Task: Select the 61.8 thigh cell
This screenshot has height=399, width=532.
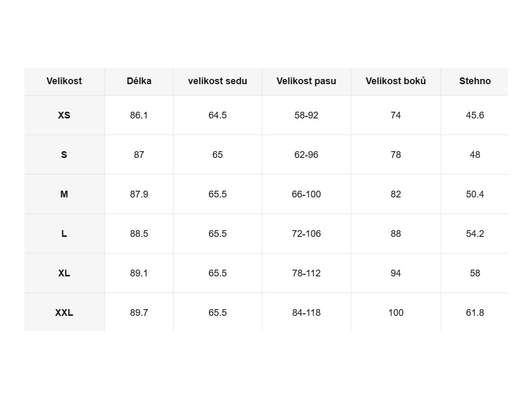Action: tap(475, 312)
